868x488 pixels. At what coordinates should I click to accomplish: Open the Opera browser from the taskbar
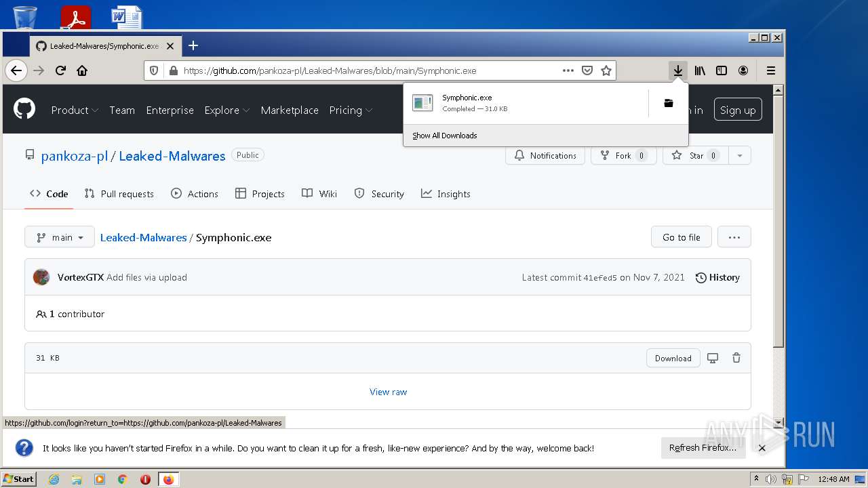click(145, 479)
